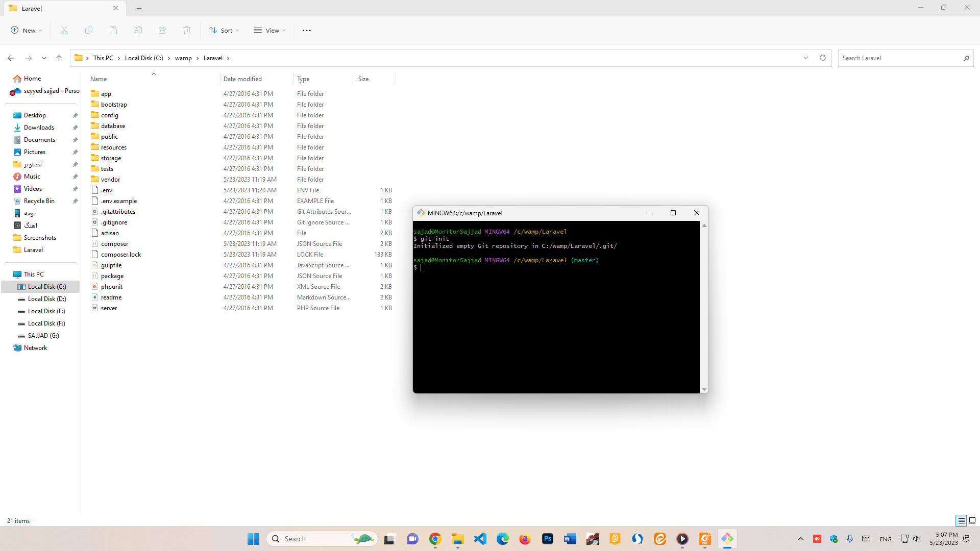Viewport: 980px width, 551px height.
Task: Click Local Disk (C:) in address bar
Action: pos(144,58)
